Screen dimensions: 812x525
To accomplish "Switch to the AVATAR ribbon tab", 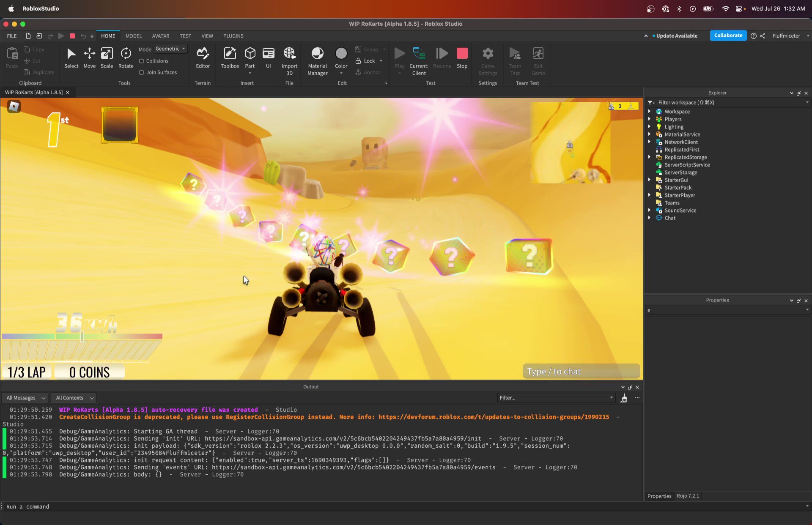I will pos(161,36).
